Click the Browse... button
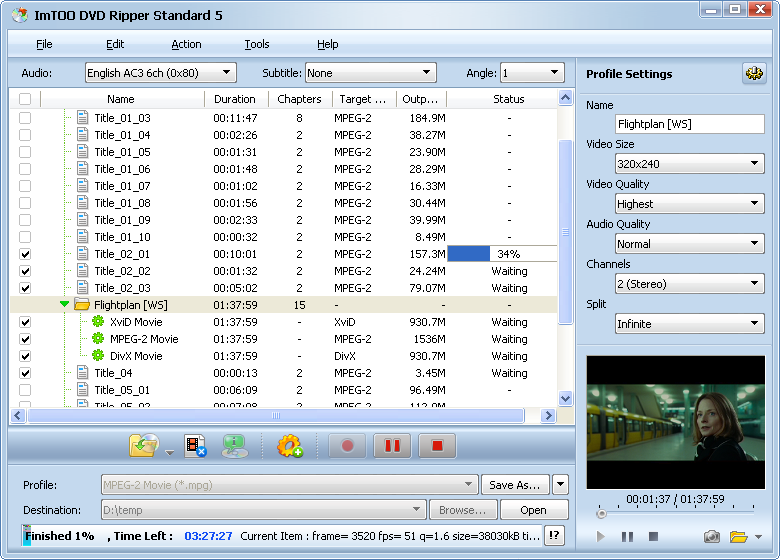This screenshot has height=560, width=780. (x=463, y=510)
